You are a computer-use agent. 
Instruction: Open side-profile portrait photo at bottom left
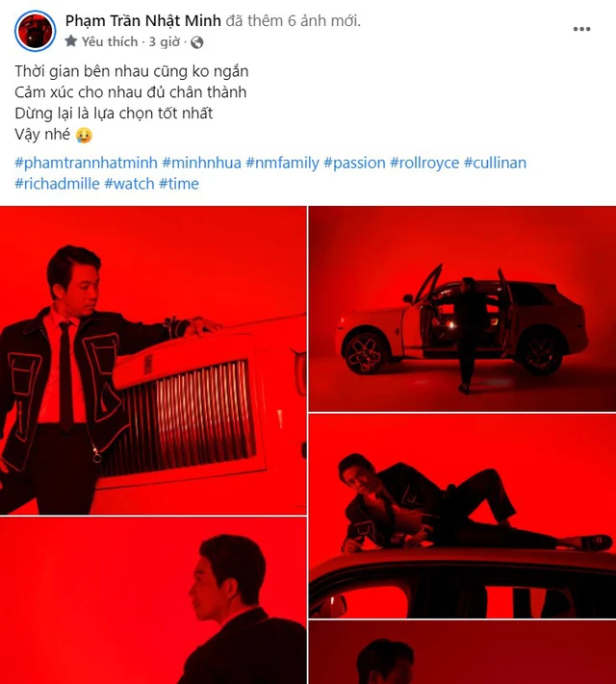[153, 600]
